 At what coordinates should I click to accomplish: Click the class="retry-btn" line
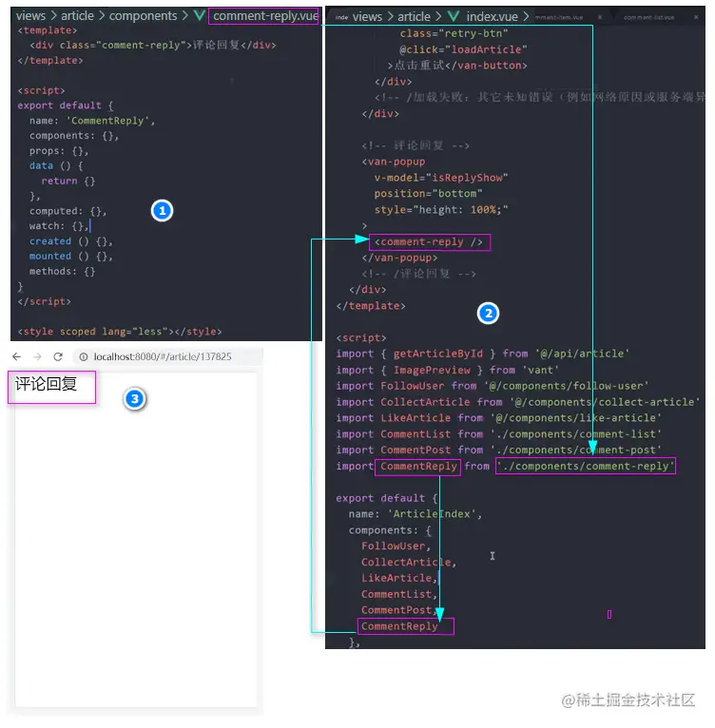click(x=454, y=33)
